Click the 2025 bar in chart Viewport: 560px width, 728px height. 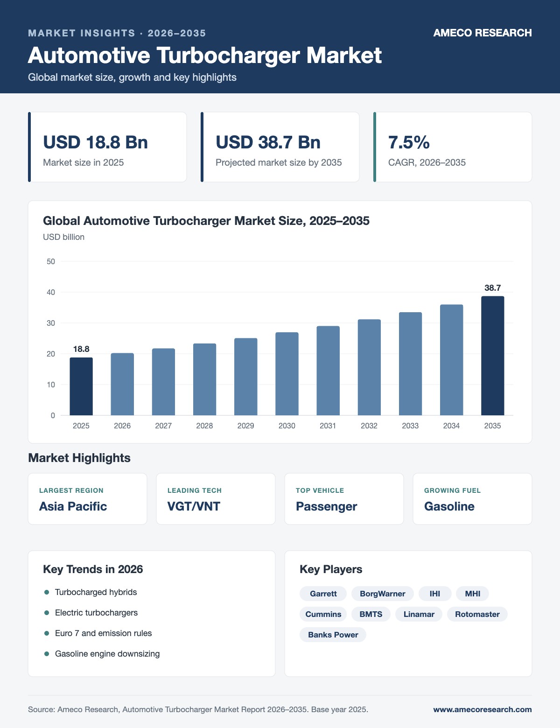[x=81, y=386]
